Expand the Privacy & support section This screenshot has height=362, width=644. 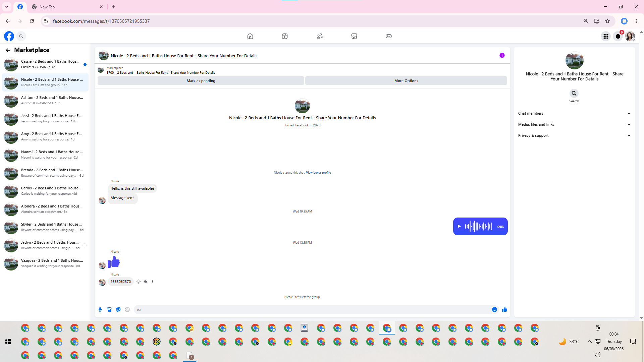[x=574, y=135]
